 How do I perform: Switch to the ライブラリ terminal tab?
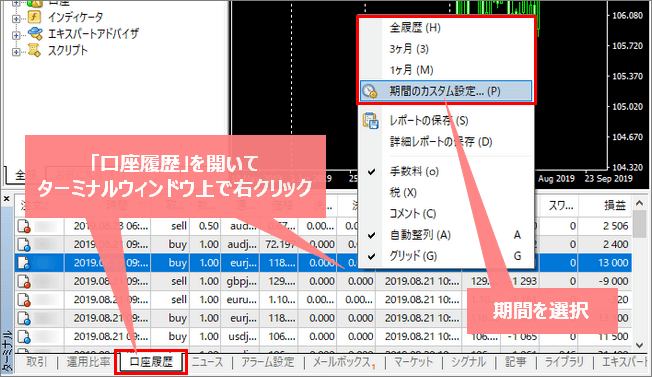tap(564, 362)
